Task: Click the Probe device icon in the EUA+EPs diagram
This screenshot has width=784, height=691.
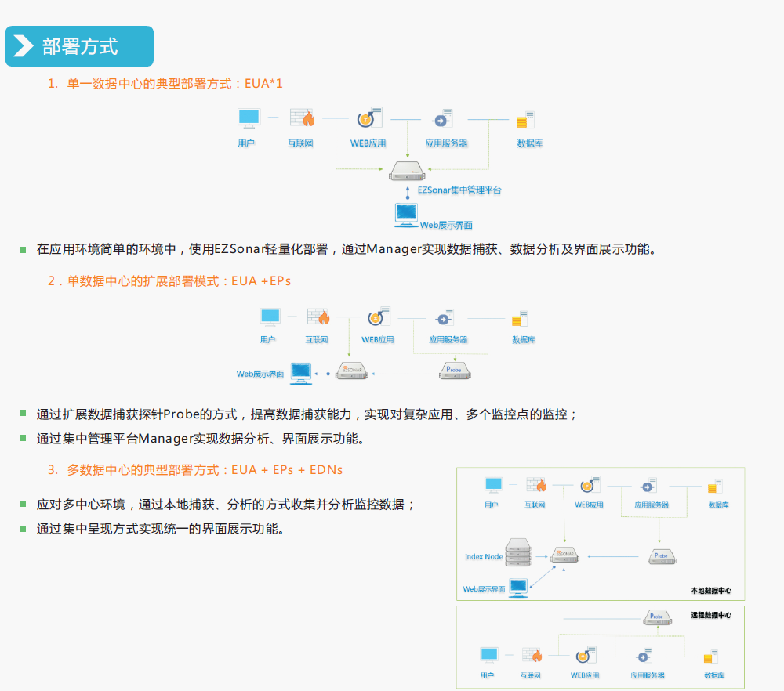Action: 455,371
